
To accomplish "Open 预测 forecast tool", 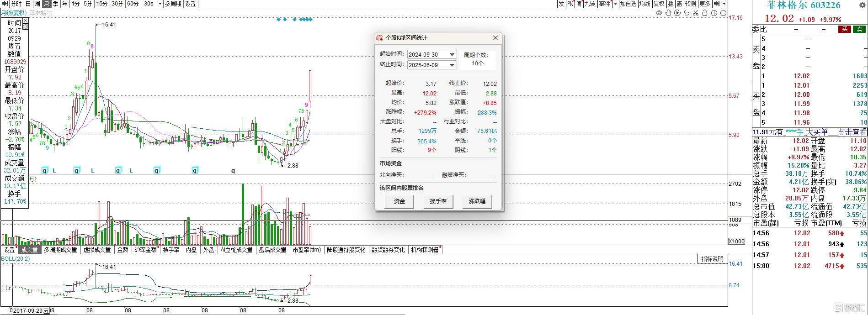I will click(691, 4).
